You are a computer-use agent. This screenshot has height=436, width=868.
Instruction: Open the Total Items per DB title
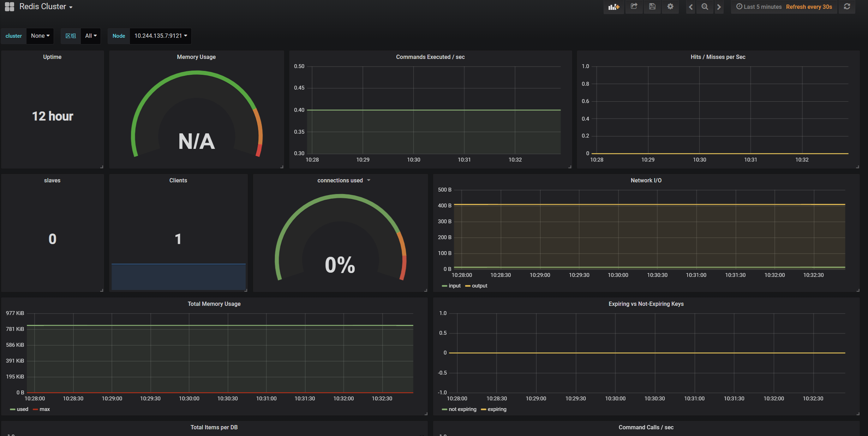(214, 428)
